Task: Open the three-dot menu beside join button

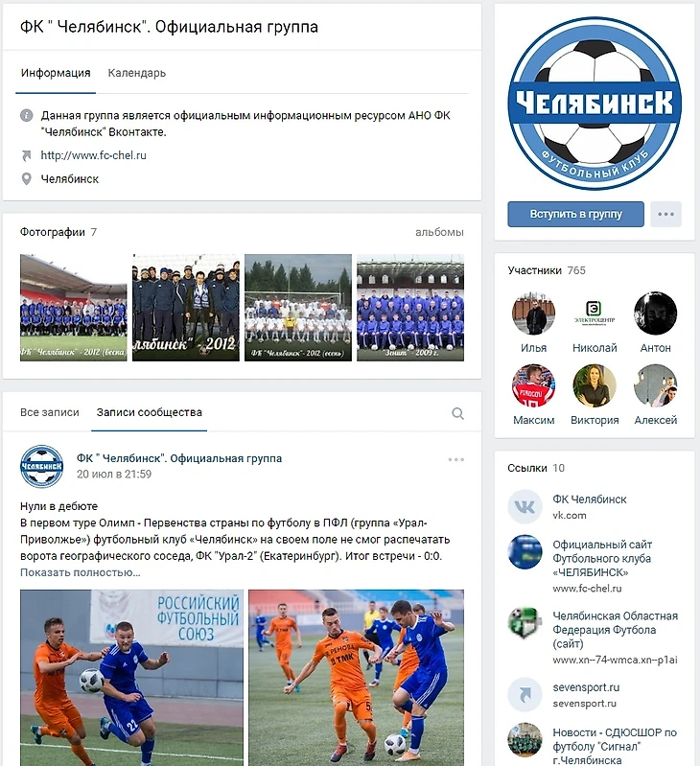Action: coord(665,214)
